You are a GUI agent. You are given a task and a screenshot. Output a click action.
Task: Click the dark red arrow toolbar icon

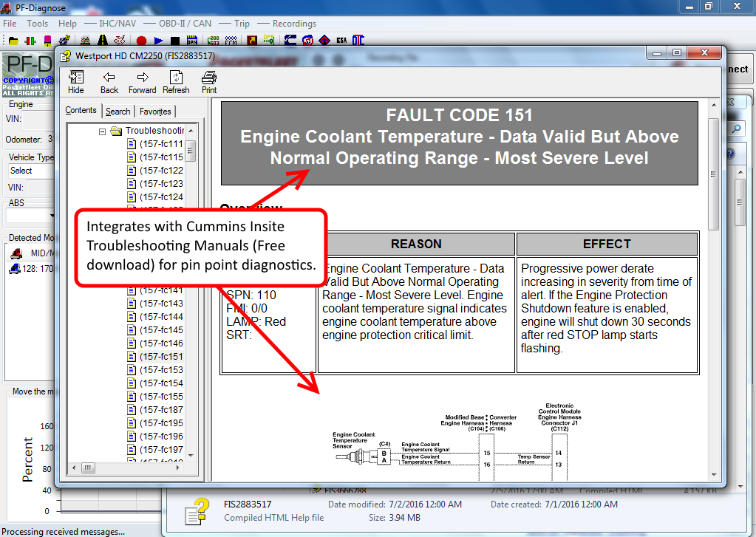(x=252, y=41)
